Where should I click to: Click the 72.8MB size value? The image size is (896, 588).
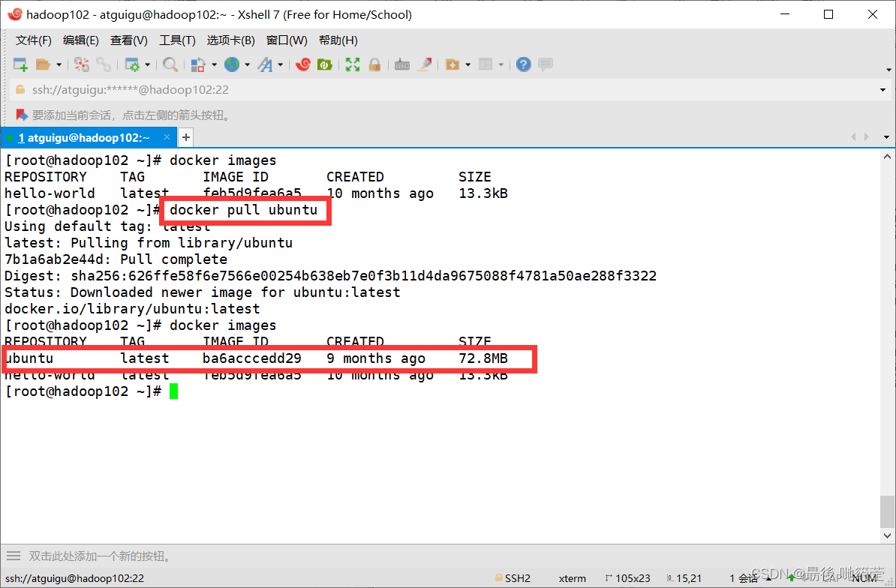(x=483, y=358)
